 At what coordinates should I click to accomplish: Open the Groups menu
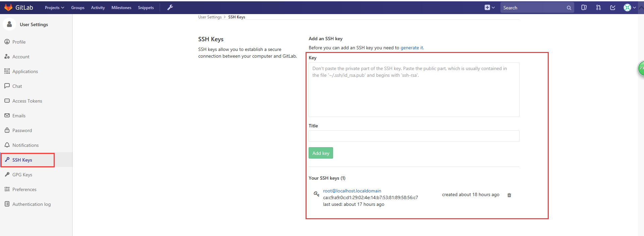point(78,8)
